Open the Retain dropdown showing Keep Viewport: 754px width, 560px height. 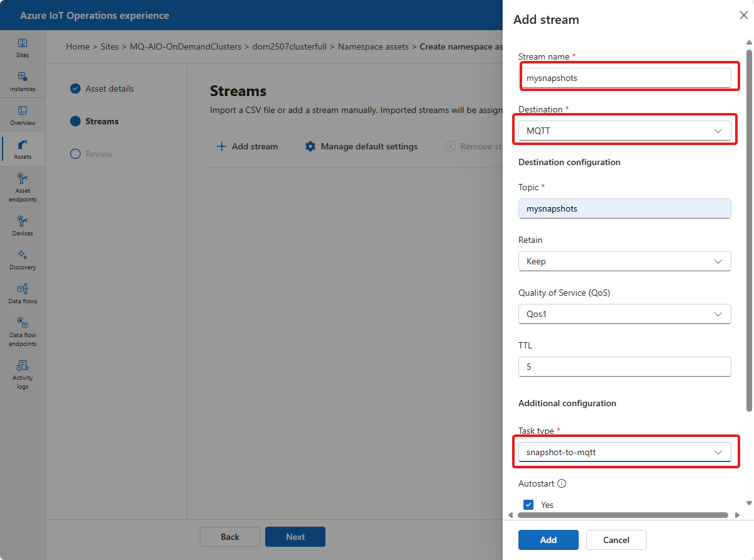coord(625,261)
